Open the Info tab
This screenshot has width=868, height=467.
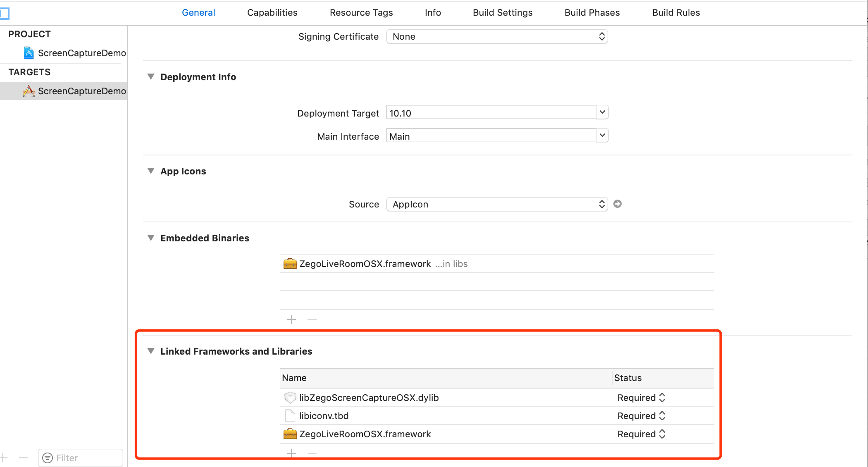[x=433, y=12]
